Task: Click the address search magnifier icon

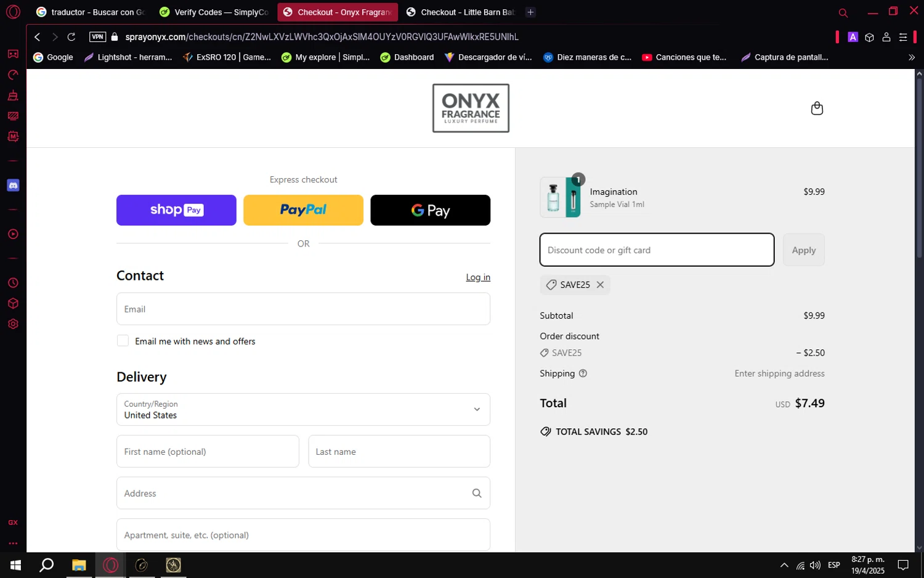Action: 477,493
